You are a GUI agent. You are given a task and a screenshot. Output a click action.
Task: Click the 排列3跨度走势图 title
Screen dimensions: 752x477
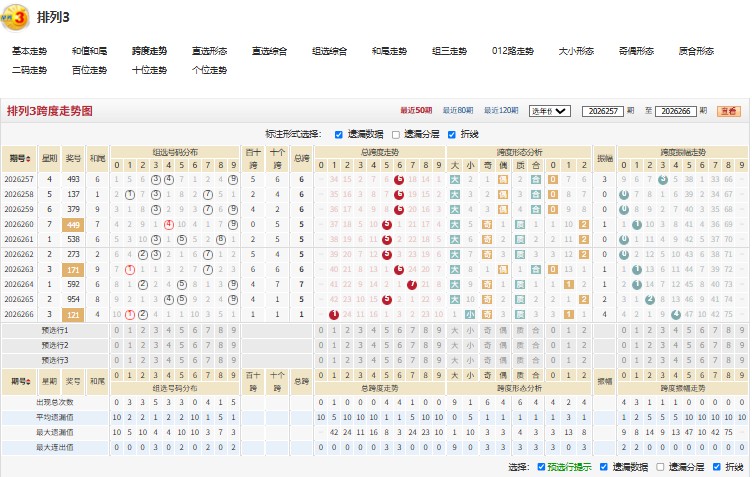pyautogui.click(x=50, y=111)
